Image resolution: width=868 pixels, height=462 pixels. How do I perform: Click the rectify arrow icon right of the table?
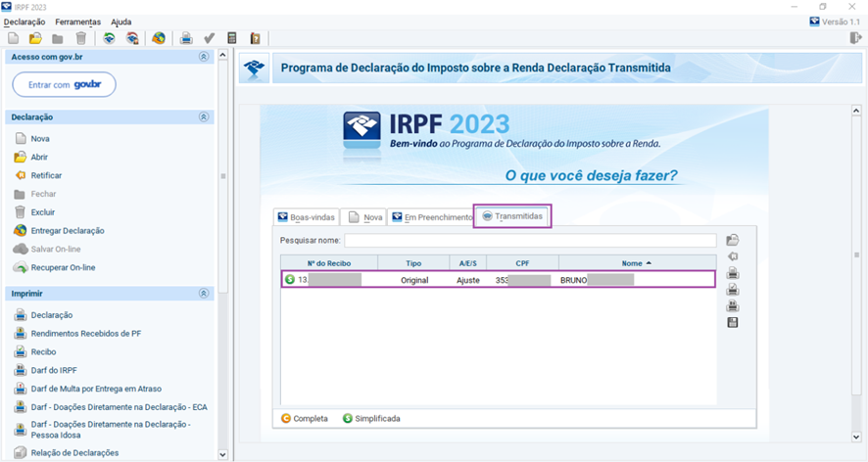point(733,256)
